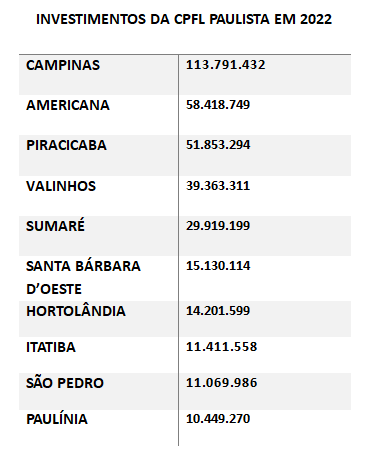Click the VALINHOS row label
The image size is (389, 449).
point(61,186)
